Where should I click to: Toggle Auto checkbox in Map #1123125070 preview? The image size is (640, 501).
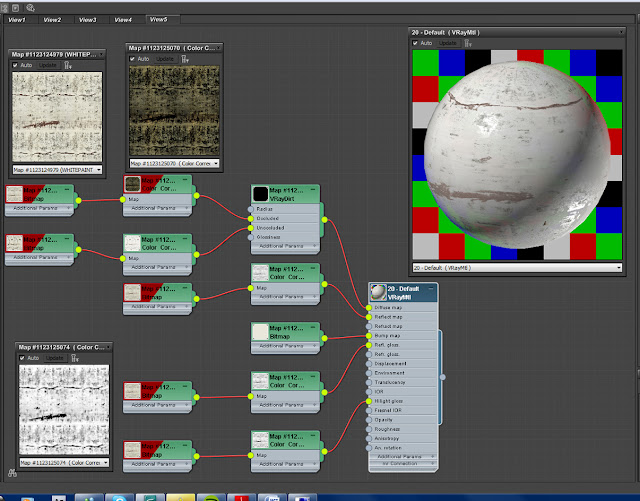click(132, 59)
